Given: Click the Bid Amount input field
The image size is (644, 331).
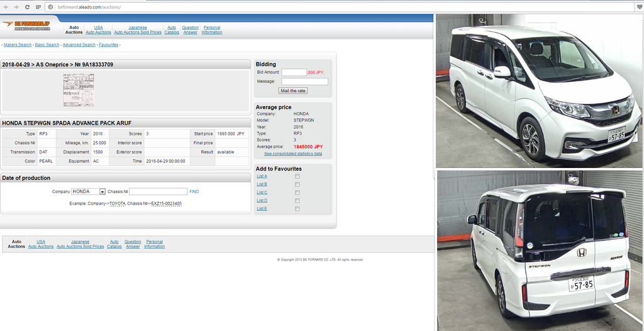Looking at the screenshot, I should click(294, 72).
